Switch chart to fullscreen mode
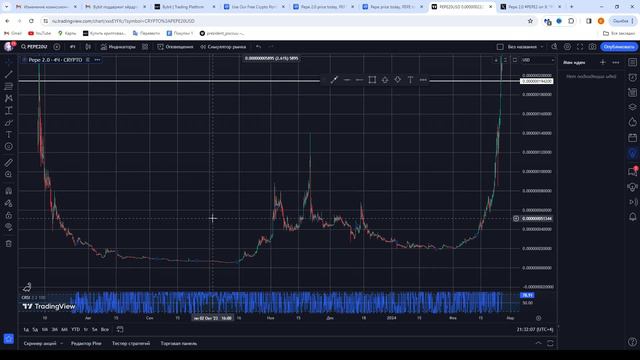The image size is (640, 360). pos(580,47)
